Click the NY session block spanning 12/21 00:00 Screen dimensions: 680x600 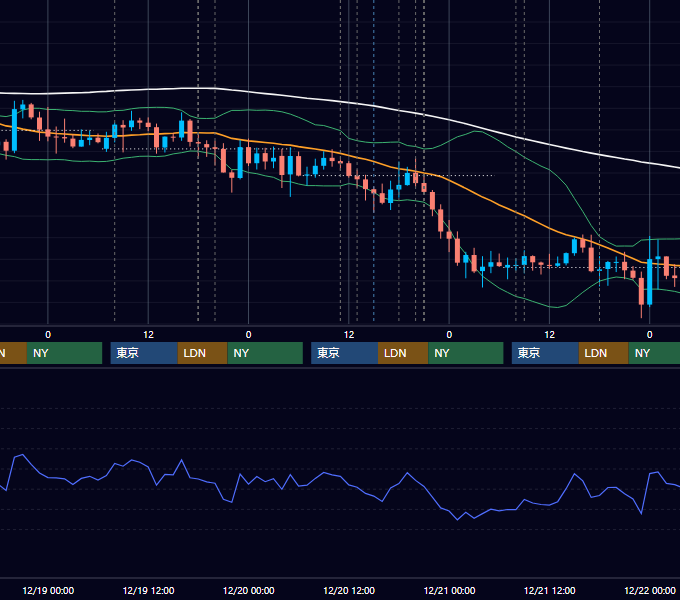pyautogui.click(x=466, y=353)
